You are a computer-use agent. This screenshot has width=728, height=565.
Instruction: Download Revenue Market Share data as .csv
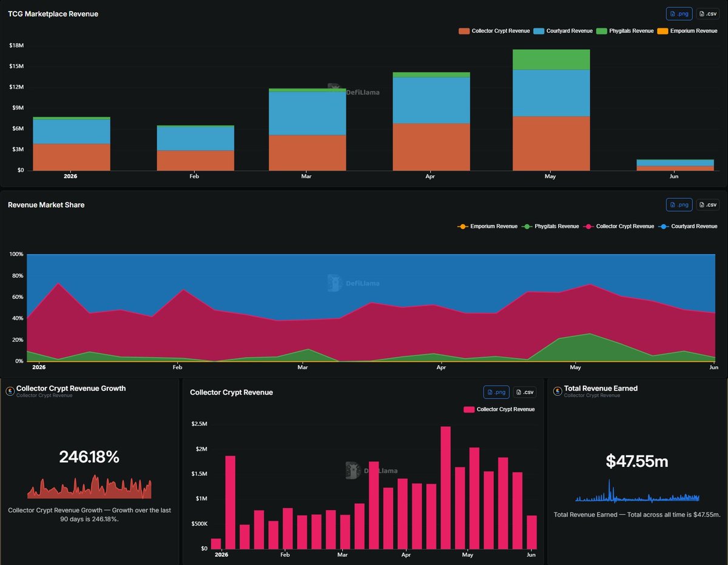707,205
